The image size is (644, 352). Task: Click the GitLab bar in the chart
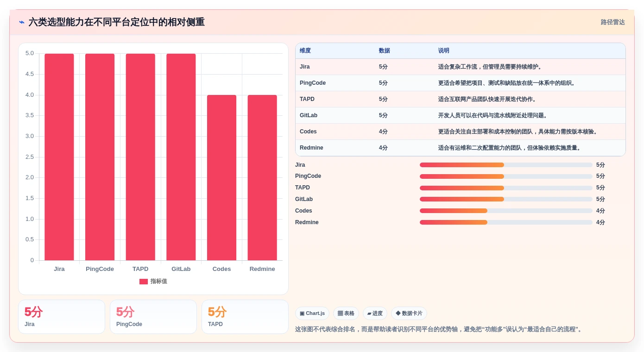[181, 157]
